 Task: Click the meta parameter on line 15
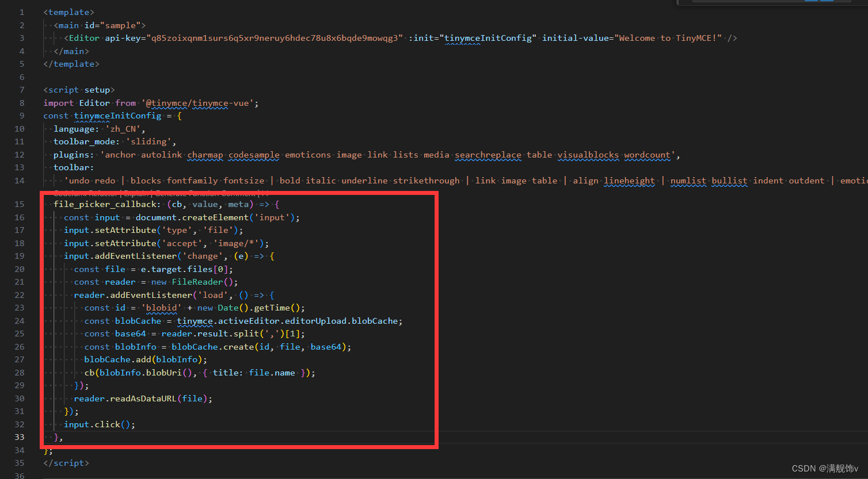[x=238, y=204]
